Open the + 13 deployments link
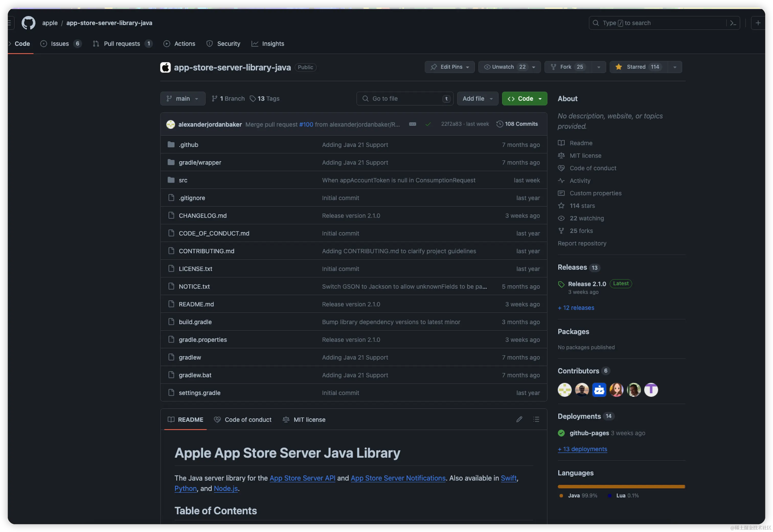This screenshot has height=532, width=773. [x=582, y=449]
